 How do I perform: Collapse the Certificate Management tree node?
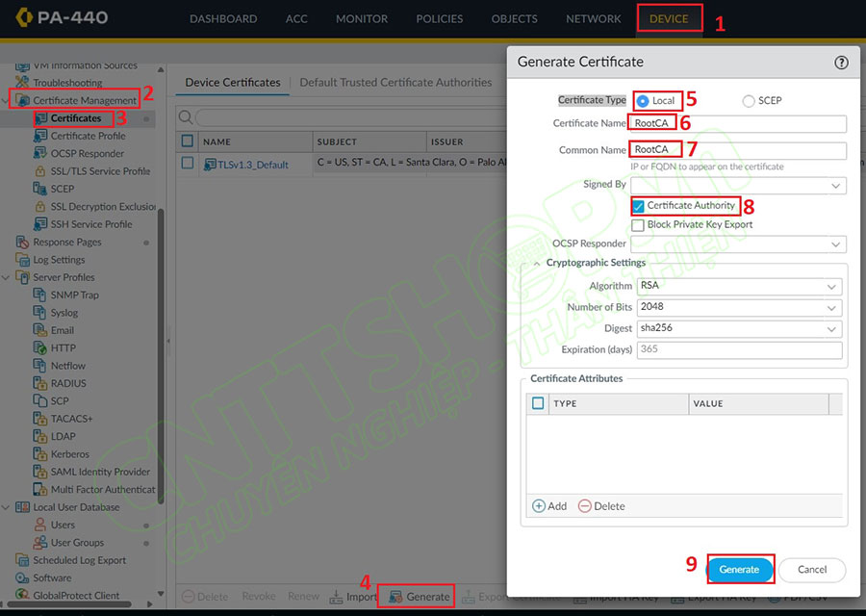6,100
